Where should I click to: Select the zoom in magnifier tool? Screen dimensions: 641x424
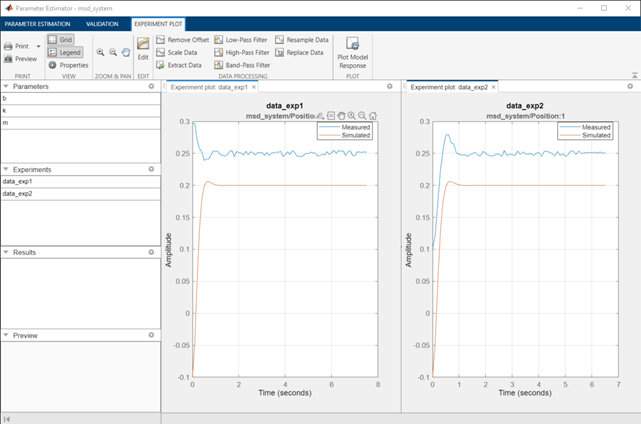[100, 52]
